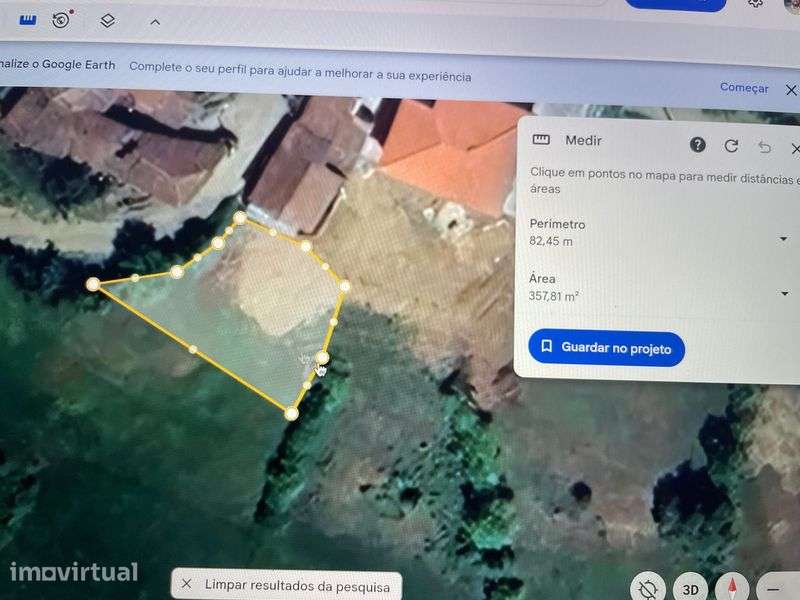Dismiss the profile completion banner
This screenshot has height=600, width=800.
coord(791,90)
